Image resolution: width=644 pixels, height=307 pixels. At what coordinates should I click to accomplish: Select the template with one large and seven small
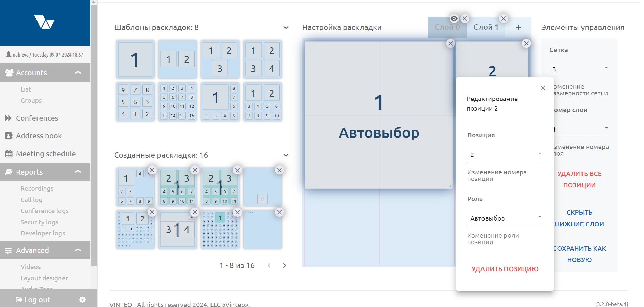click(x=220, y=102)
